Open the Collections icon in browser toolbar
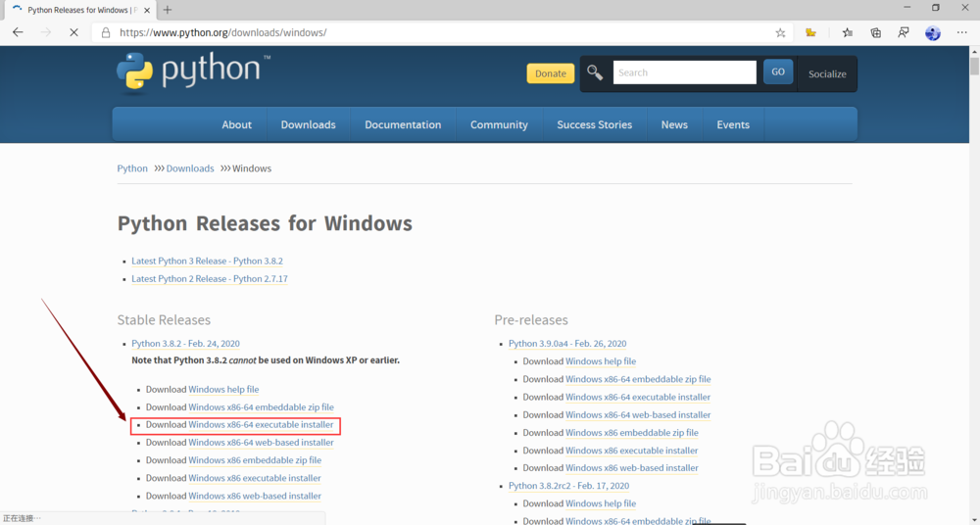The height and width of the screenshot is (525, 980). coord(875,32)
